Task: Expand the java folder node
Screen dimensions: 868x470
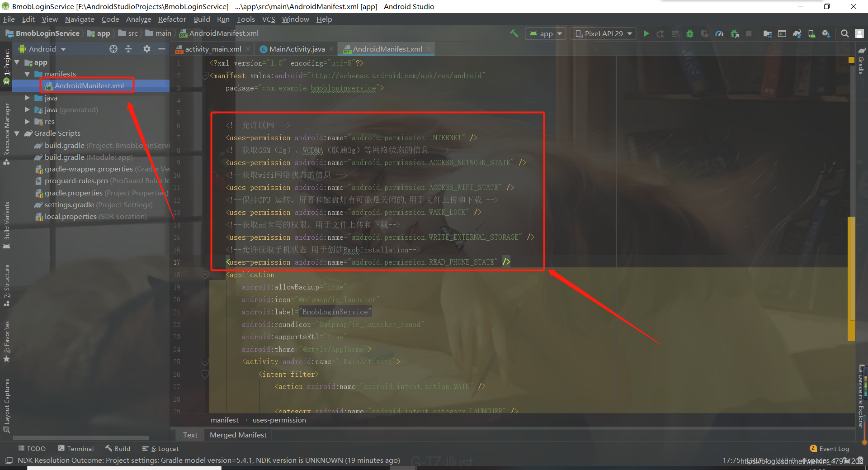Action: click(x=27, y=98)
